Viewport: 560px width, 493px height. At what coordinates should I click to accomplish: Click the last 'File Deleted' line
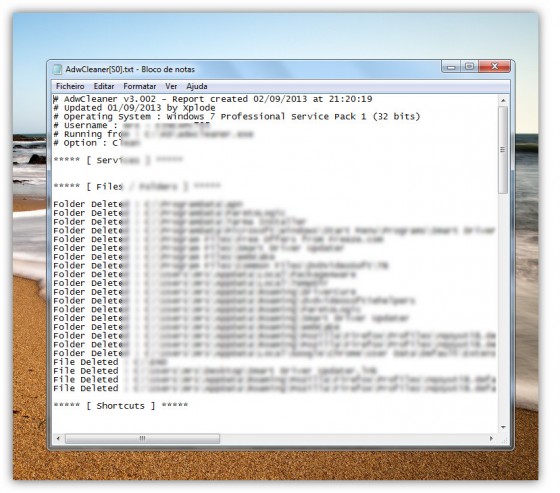pyautogui.click(x=274, y=388)
